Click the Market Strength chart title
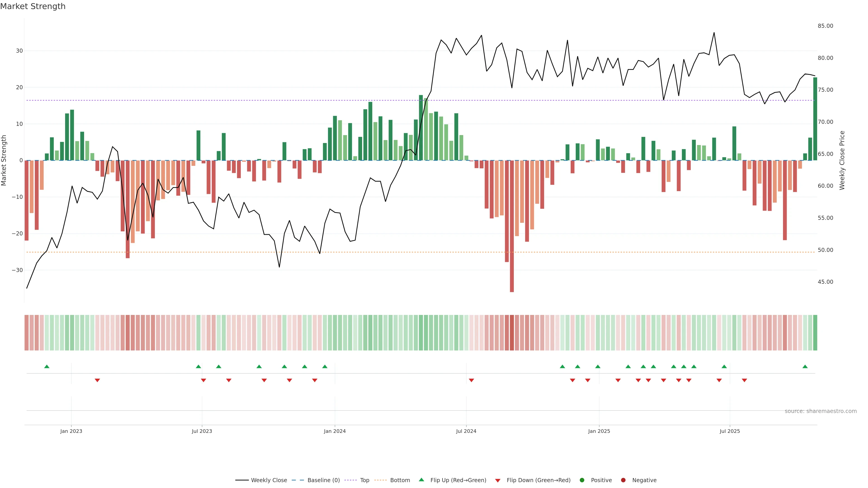Viewport: 868px width, 488px height. point(33,6)
